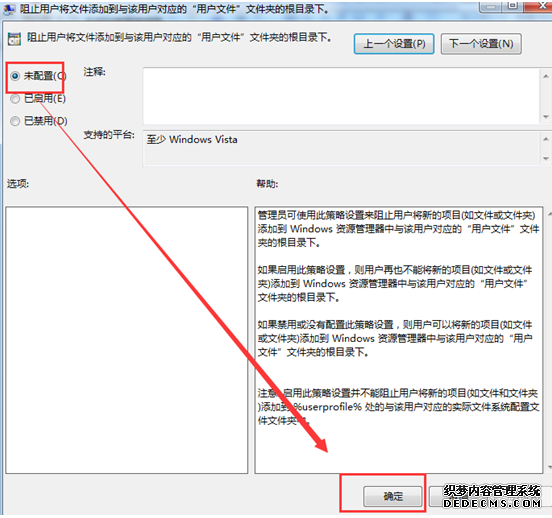552x518 pixels.
Task: Go to 下一个设置(N)
Action: click(x=481, y=44)
